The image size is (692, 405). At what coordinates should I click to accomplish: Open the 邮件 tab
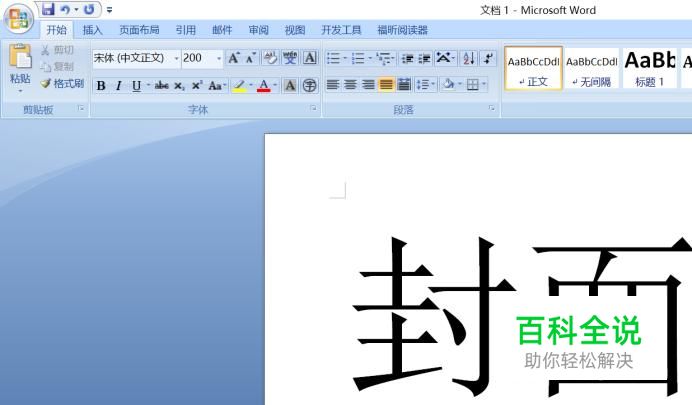pyautogui.click(x=222, y=30)
